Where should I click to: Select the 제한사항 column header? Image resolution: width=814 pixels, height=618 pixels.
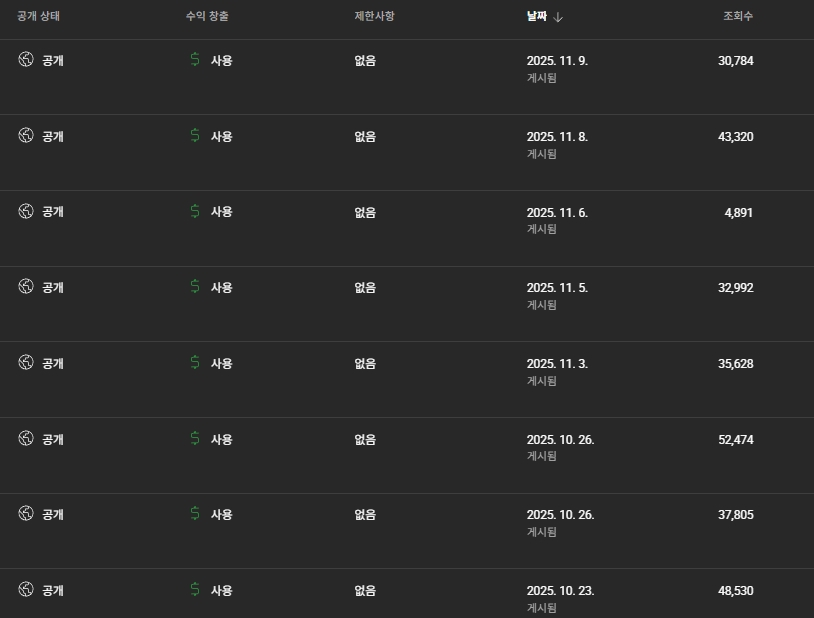click(x=374, y=17)
